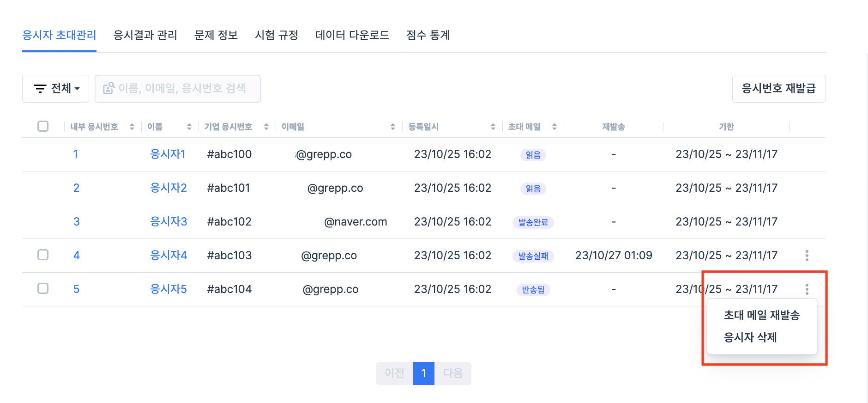The width and height of the screenshot is (868, 403).
Task: Sort by 내부 응시번호 column arrows
Action: tap(132, 127)
